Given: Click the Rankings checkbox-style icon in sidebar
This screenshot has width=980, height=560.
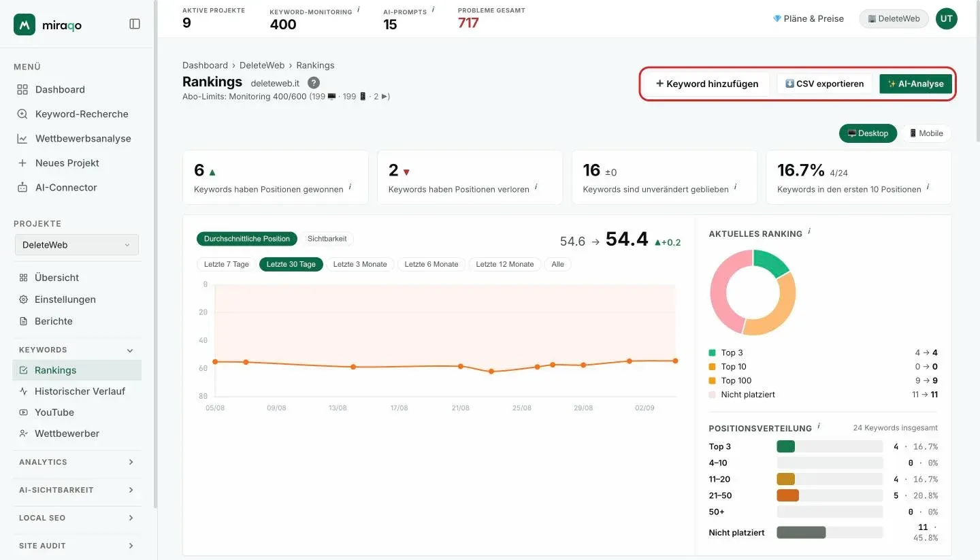Looking at the screenshot, I should (24, 370).
